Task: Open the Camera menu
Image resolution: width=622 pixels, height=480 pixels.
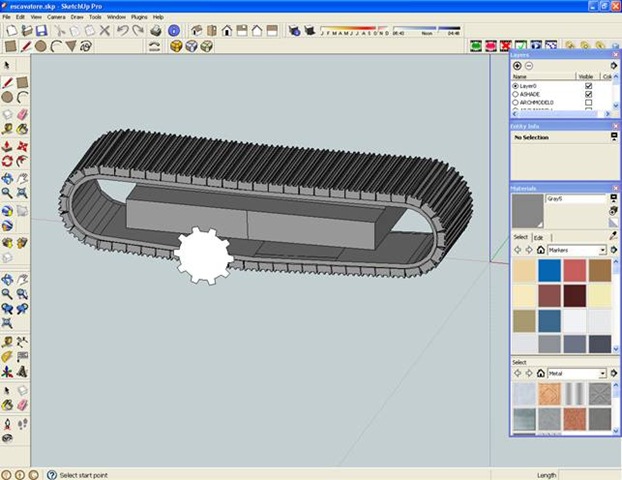Action: point(56,17)
